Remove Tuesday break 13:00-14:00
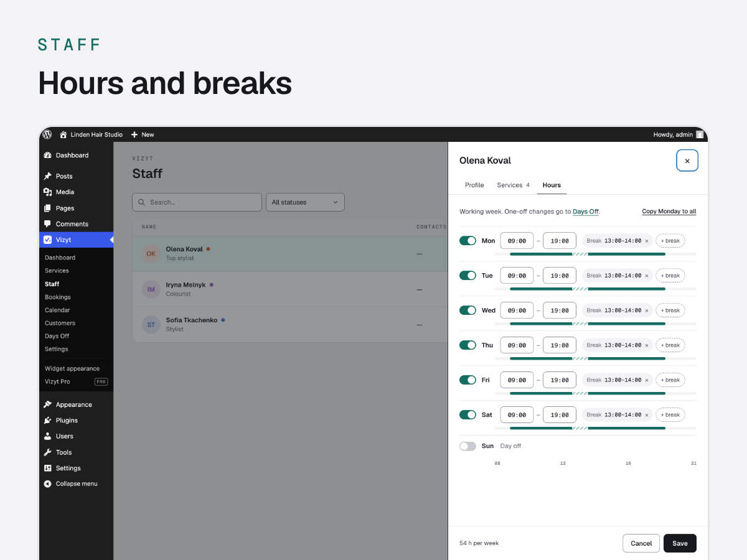This screenshot has height=560, width=747. [x=646, y=276]
